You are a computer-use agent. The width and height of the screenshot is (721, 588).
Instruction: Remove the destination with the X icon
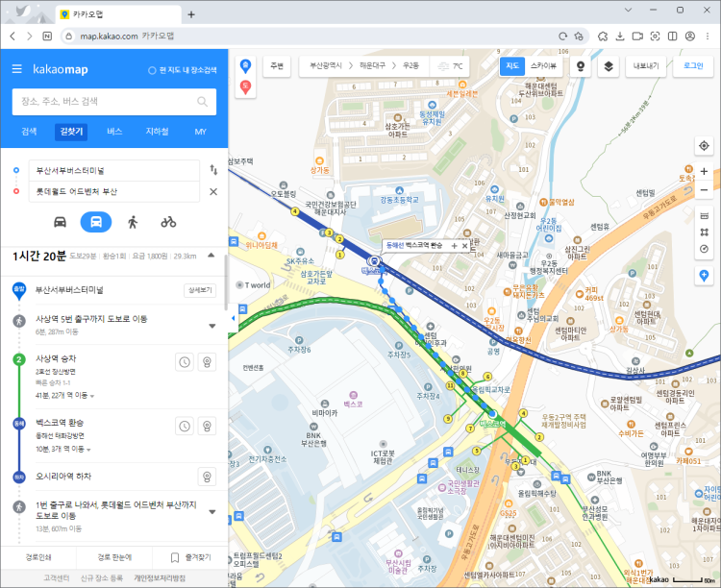(213, 192)
